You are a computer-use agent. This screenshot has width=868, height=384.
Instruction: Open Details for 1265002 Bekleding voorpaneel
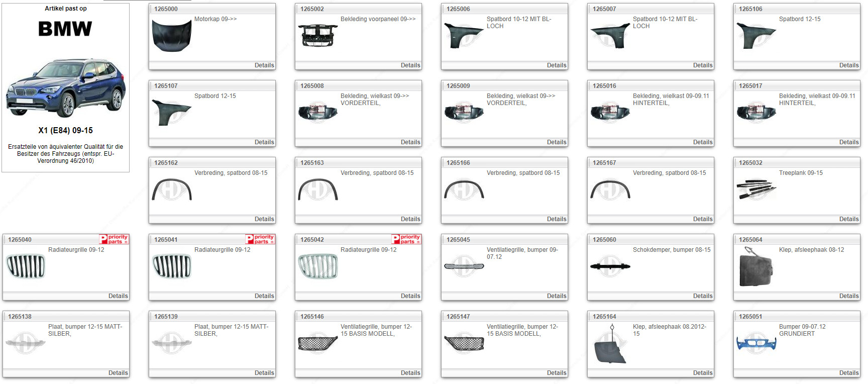click(410, 65)
